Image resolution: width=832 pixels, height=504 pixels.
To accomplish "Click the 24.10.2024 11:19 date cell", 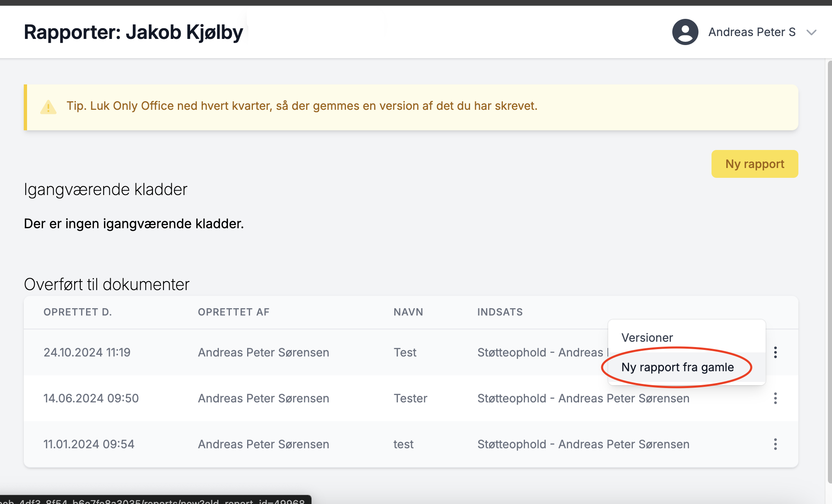I will 87,352.
